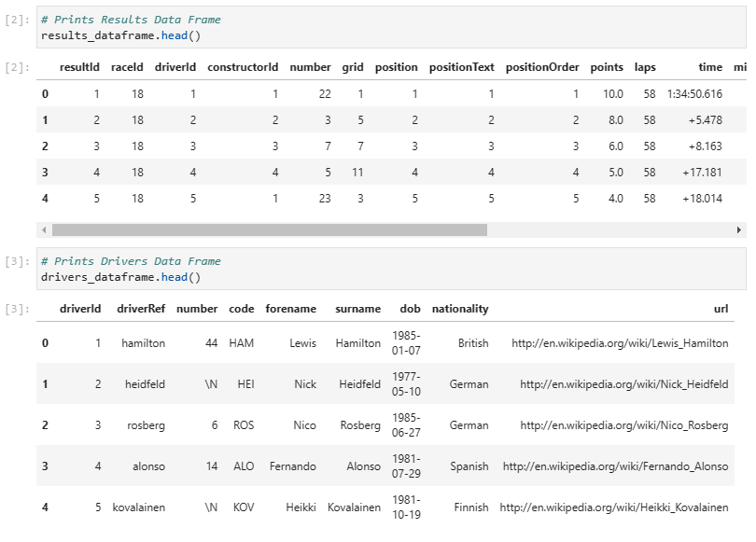Screen dimensions: 756x542
Task: Click the url column header
Action: tap(721, 309)
